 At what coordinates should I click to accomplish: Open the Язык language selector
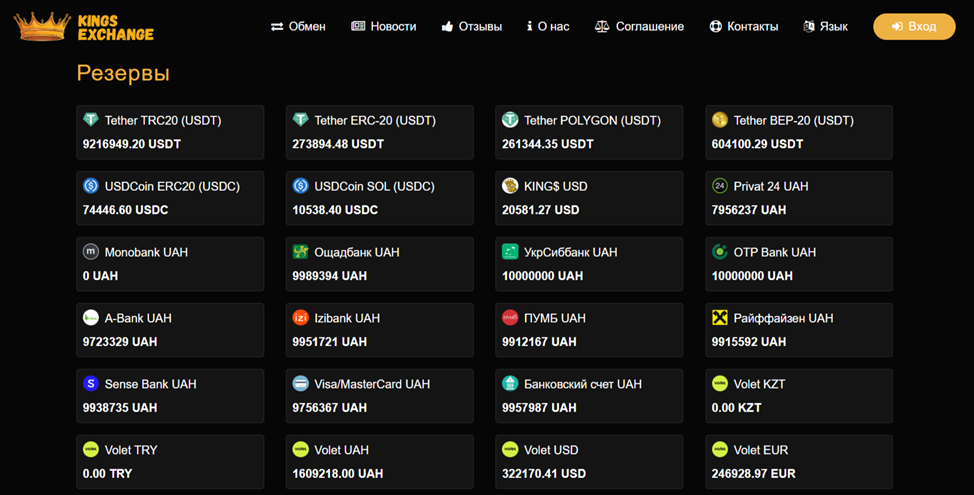[x=825, y=27]
